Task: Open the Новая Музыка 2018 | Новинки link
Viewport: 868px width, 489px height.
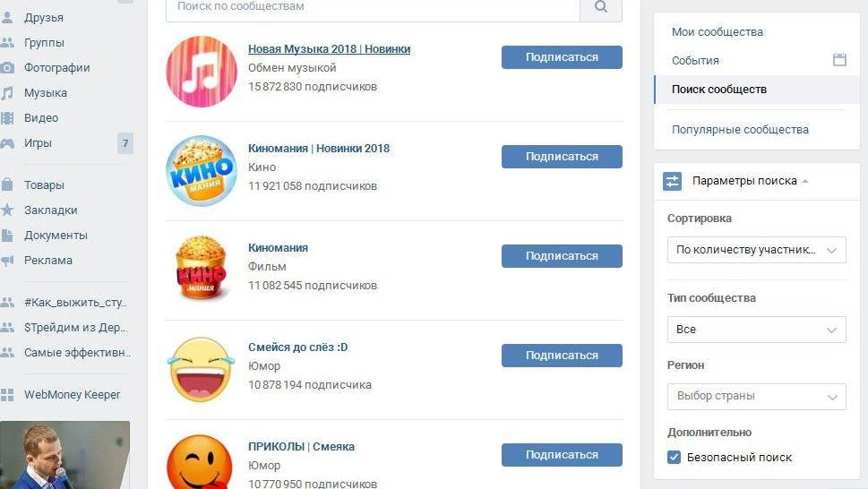Action: coord(330,48)
